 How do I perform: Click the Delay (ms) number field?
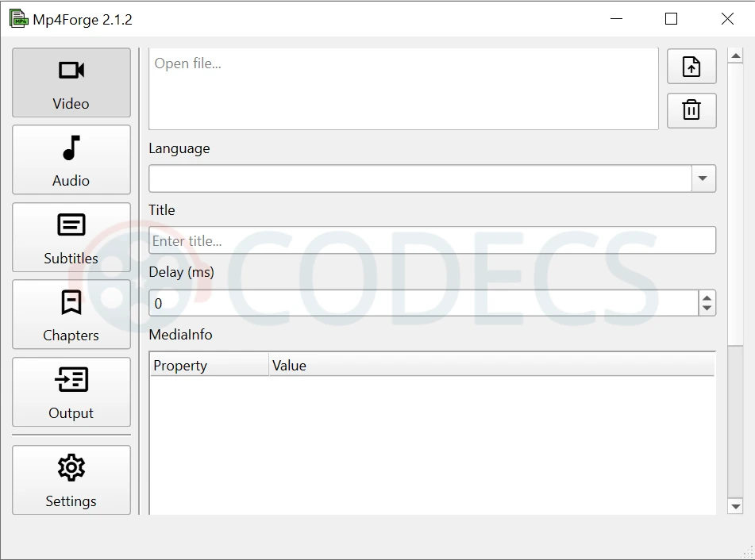pos(422,303)
